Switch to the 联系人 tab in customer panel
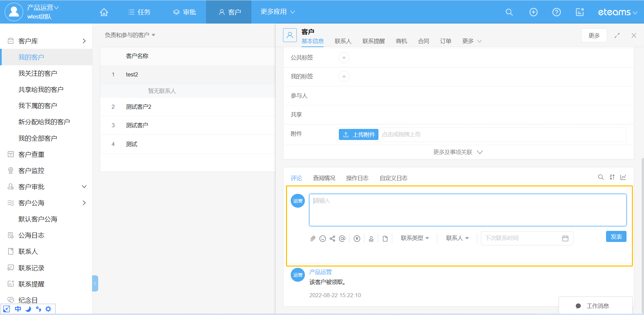Viewport: 644px width, 315px height. pyautogui.click(x=343, y=41)
